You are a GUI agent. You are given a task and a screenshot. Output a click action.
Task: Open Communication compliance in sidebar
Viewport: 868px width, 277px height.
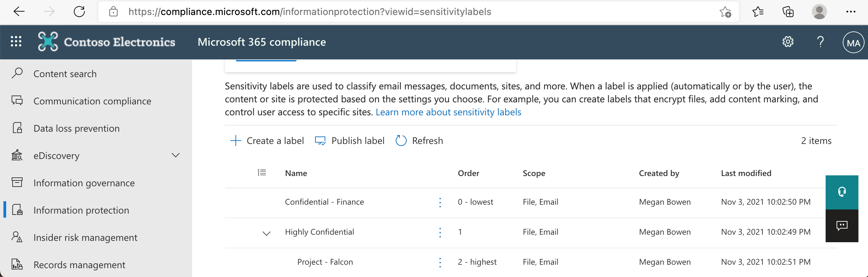(x=92, y=101)
